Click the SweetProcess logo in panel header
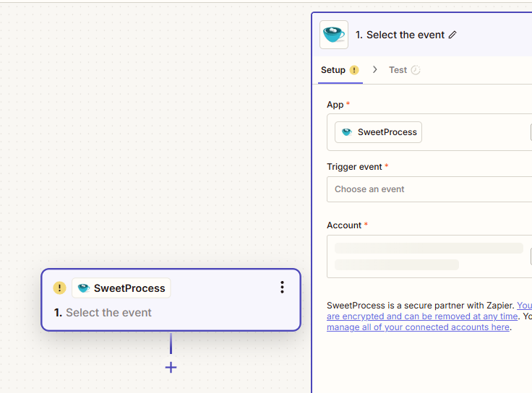532x393 pixels. tap(334, 35)
